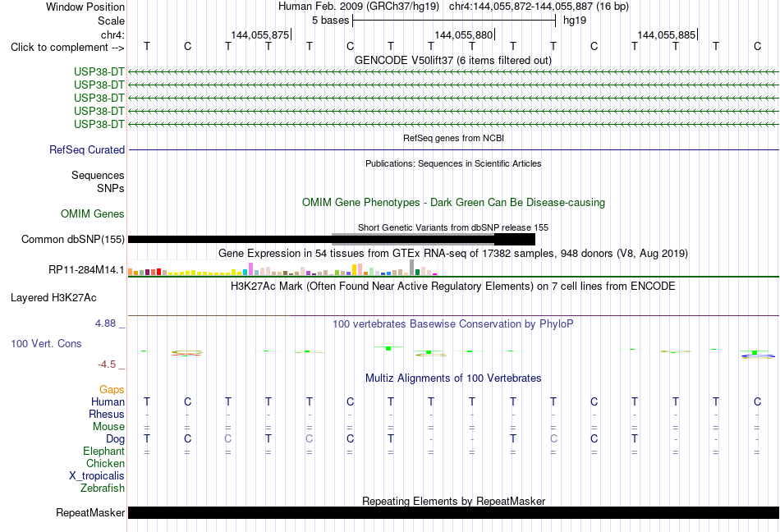The image size is (780, 532).
Task: Click the 'Click to complement -->' label
Action: tap(67, 48)
